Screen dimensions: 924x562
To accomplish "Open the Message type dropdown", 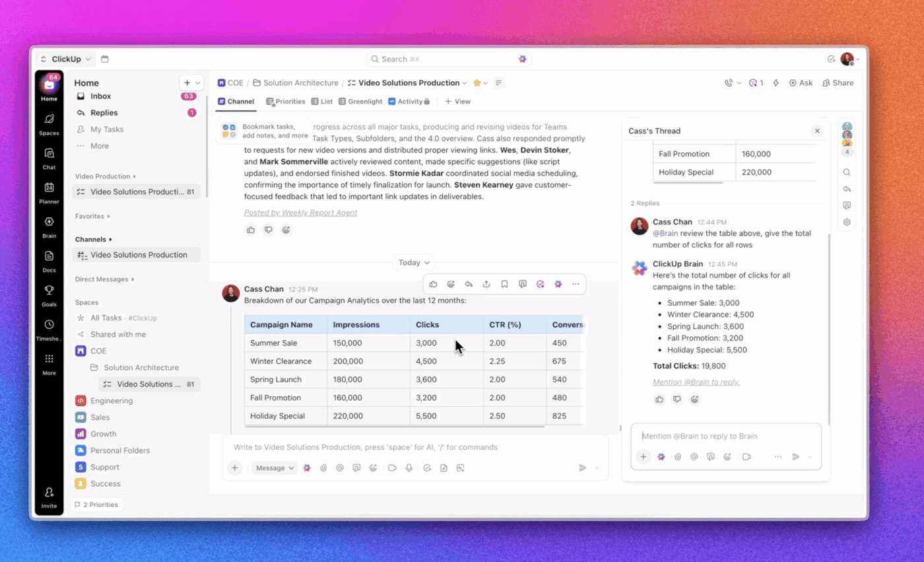I will coord(275,468).
